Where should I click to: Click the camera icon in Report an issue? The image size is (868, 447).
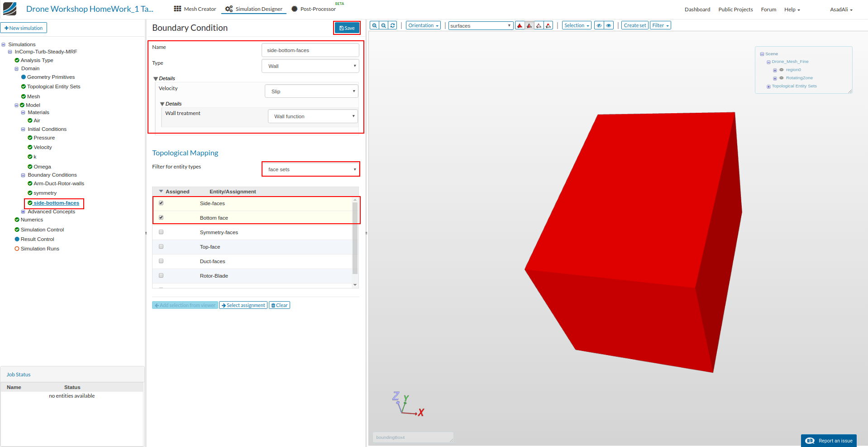(810, 441)
